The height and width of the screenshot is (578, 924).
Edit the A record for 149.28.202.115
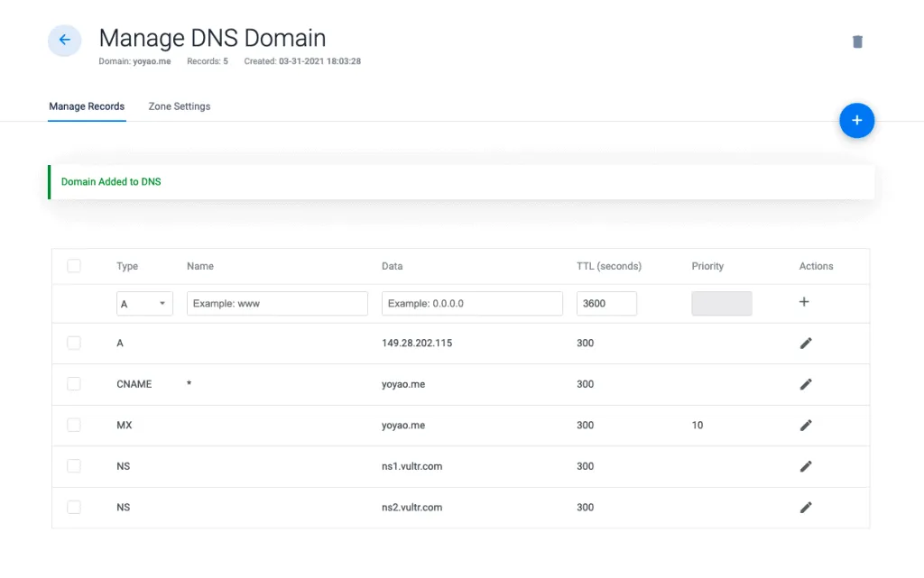(x=806, y=343)
